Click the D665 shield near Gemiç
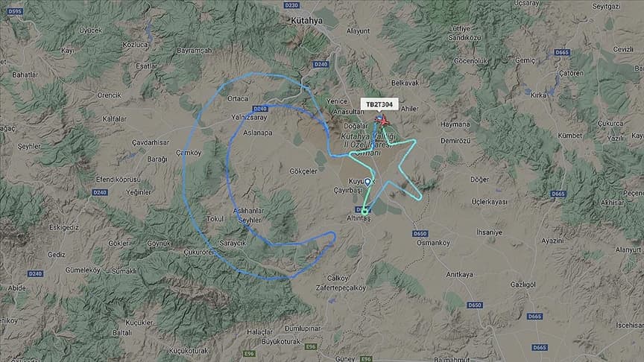 pyautogui.click(x=562, y=52)
